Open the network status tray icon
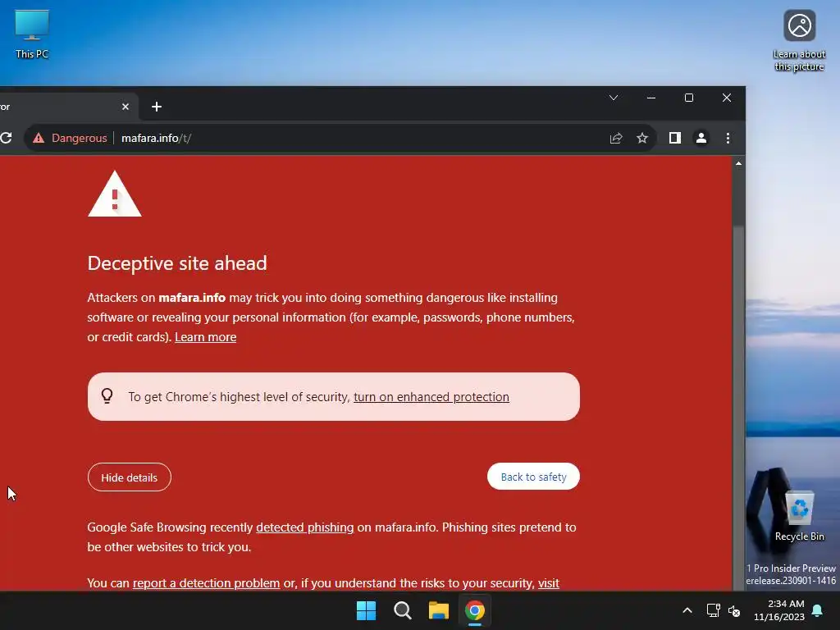 click(713, 610)
